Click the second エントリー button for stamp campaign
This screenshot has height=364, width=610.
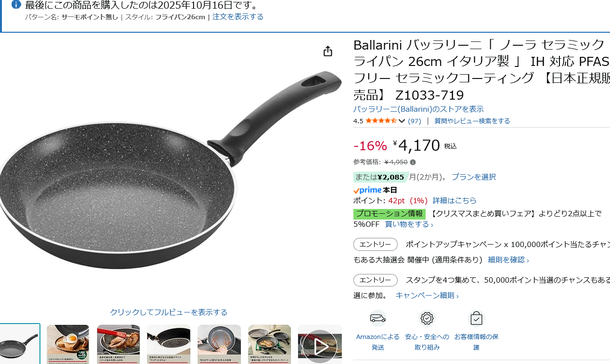[x=376, y=280]
